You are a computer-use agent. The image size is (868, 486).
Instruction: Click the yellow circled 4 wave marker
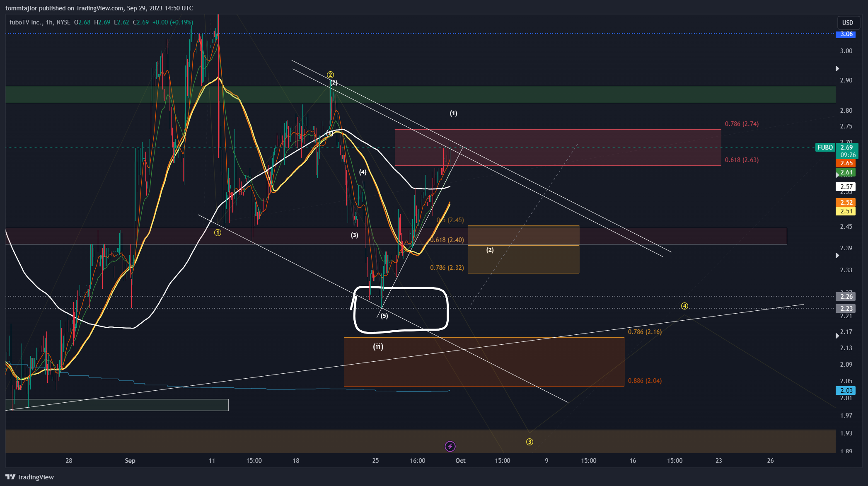[x=684, y=306]
